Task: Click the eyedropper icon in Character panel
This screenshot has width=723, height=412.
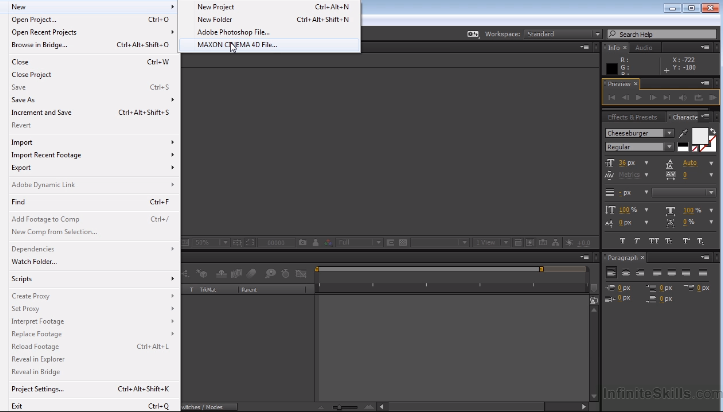Action: (x=683, y=134)
